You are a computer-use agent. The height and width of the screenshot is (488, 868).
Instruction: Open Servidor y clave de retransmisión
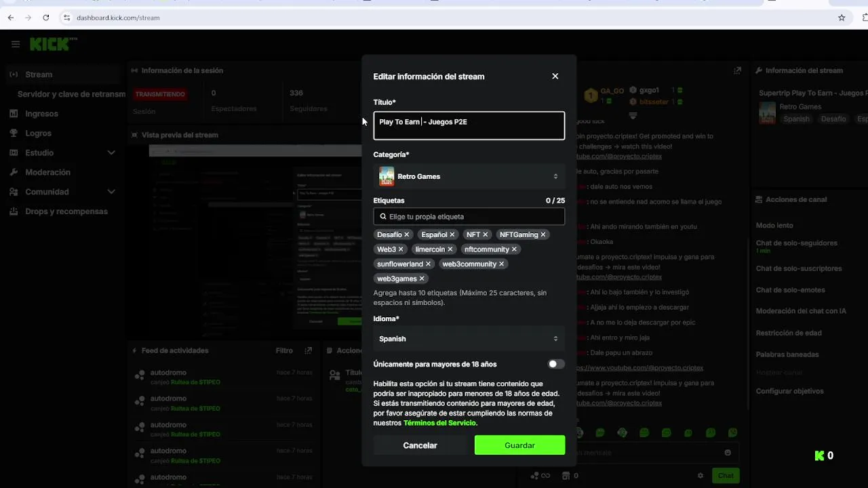(x=71, y=94)
